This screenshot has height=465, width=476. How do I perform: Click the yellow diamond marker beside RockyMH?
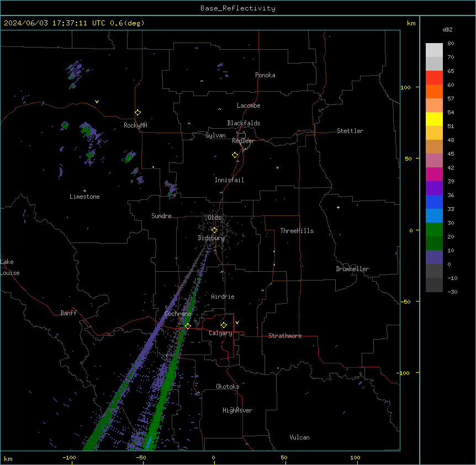click(138, 113)
